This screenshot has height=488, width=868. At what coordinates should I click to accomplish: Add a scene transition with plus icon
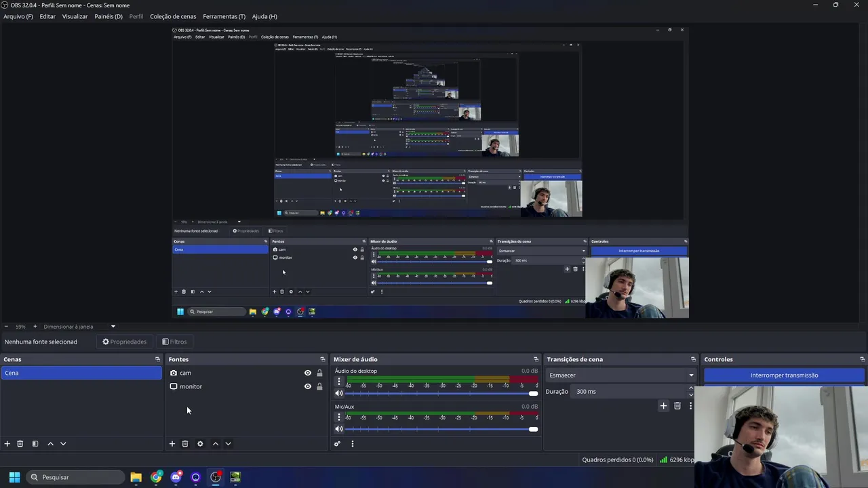click(x=663, y=406)
